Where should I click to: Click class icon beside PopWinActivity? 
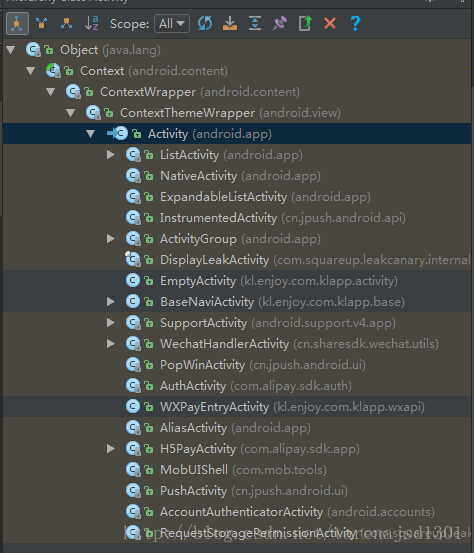133,365
